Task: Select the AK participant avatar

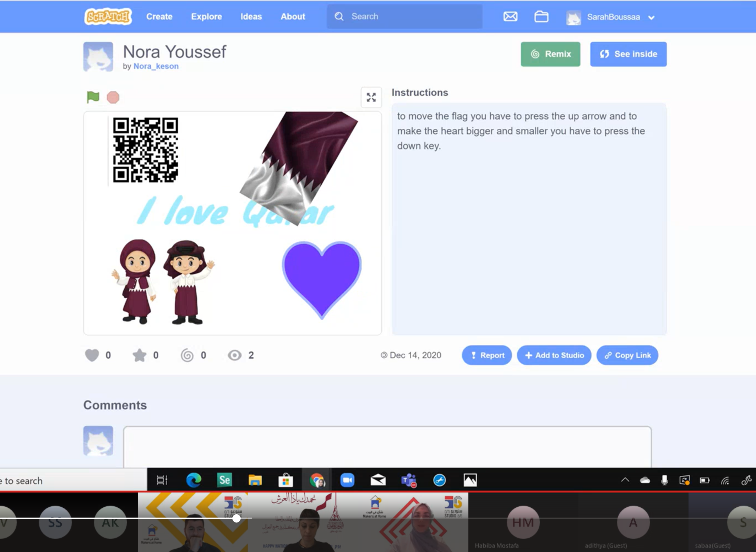Action: click(x=110, y=522)
